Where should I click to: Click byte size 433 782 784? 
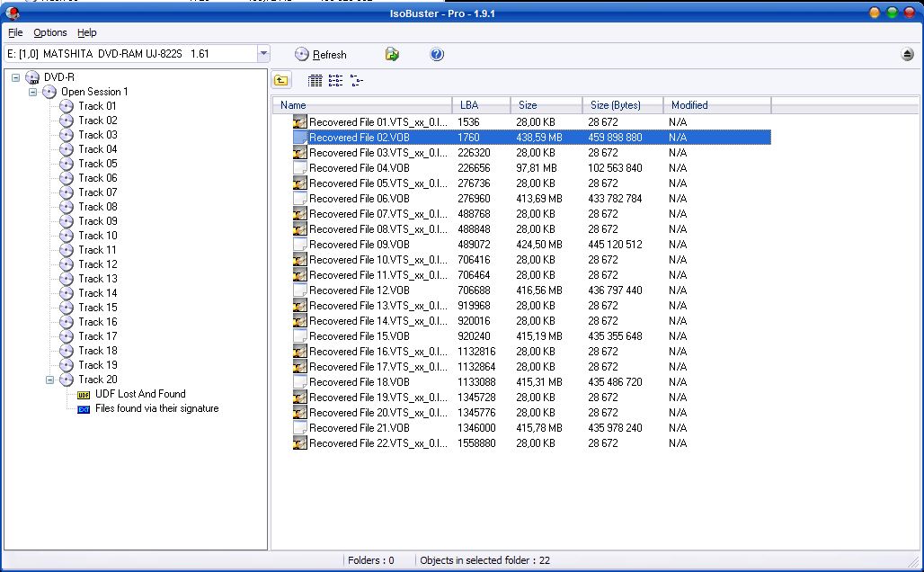[x=615, y=199]
